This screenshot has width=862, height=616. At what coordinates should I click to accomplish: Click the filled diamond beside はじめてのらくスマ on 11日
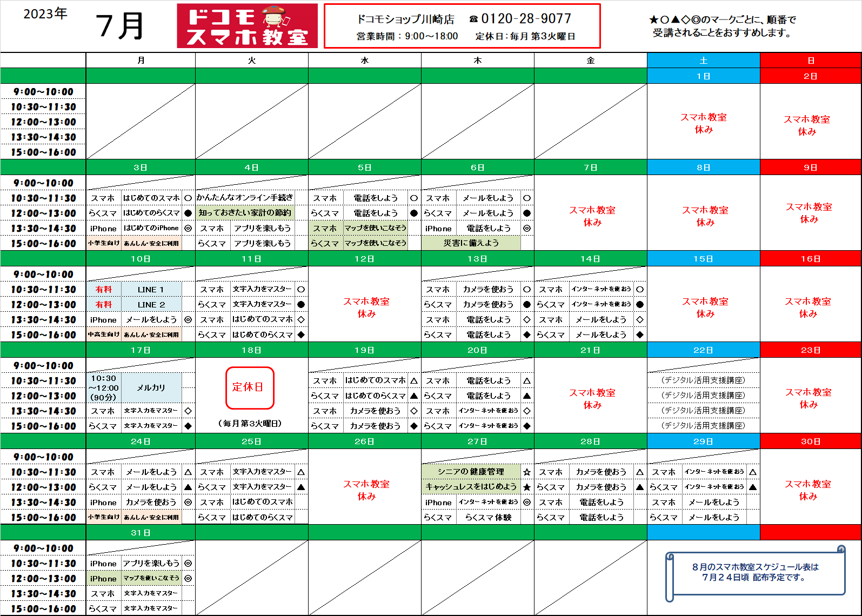click(x=301, y=334)
